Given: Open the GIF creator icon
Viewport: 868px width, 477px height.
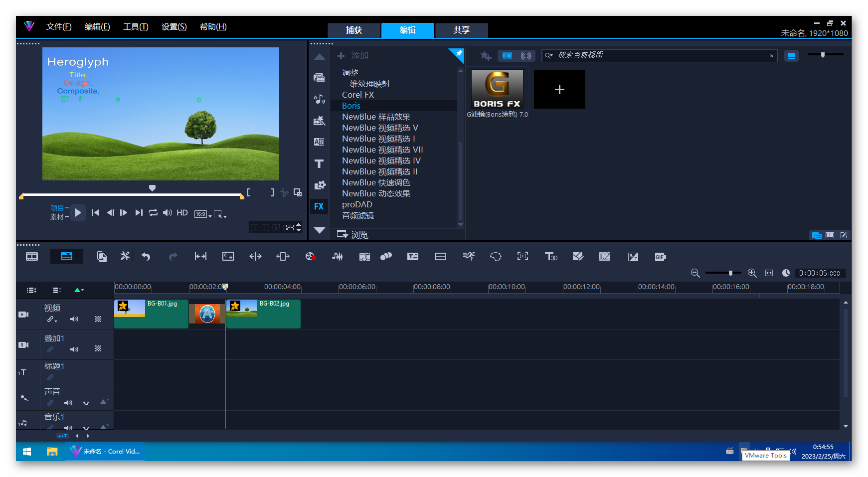Looking at the screenshot, I should point(660,257).
